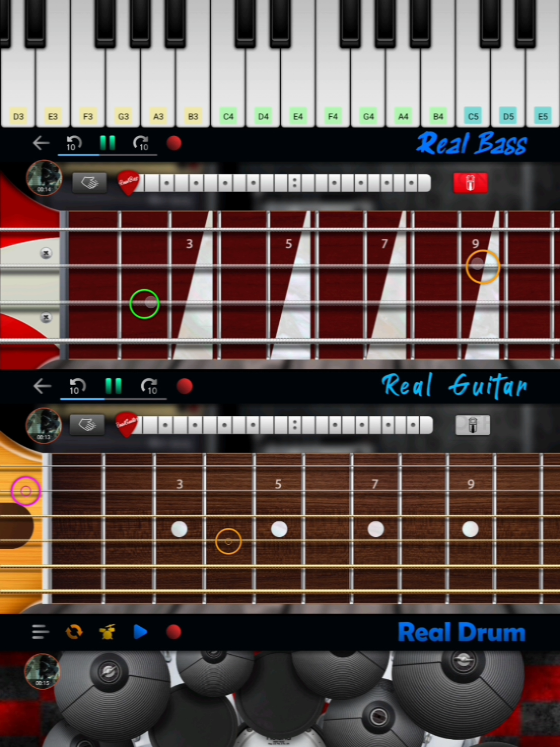Play the black key between C5 and D5
560x747 pixels.
click(490, 24)
